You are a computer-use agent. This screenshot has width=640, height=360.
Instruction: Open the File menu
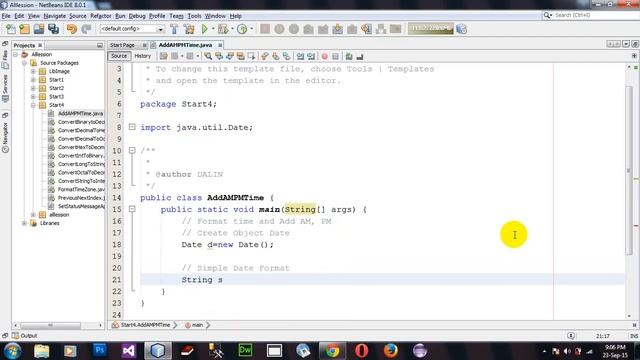[x=6, y=16]
